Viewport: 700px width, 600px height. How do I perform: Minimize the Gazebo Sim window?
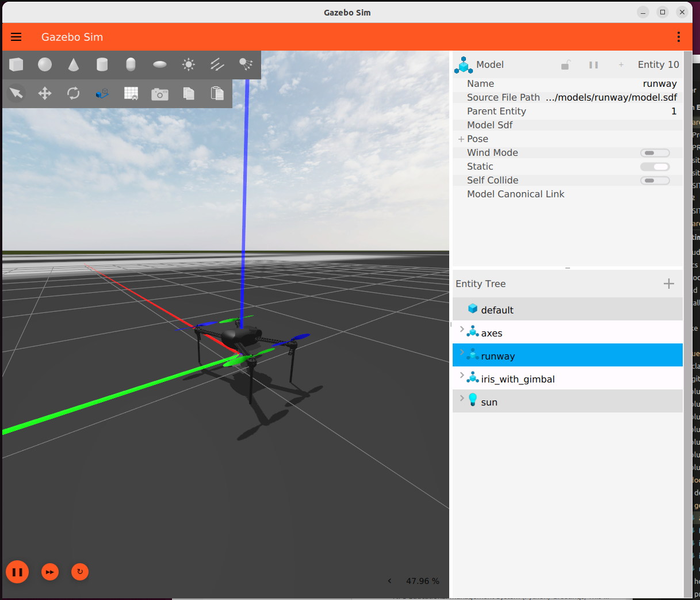tap(644, 12)
